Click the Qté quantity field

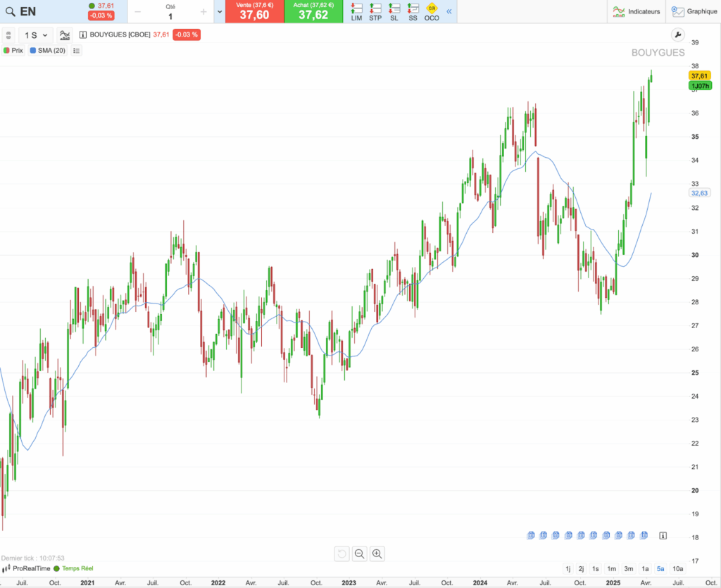coord(170,12)
